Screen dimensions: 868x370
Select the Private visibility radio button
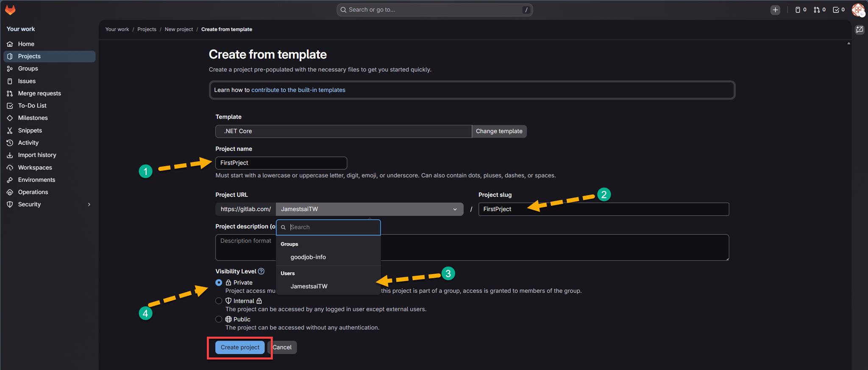click(219, 283)
